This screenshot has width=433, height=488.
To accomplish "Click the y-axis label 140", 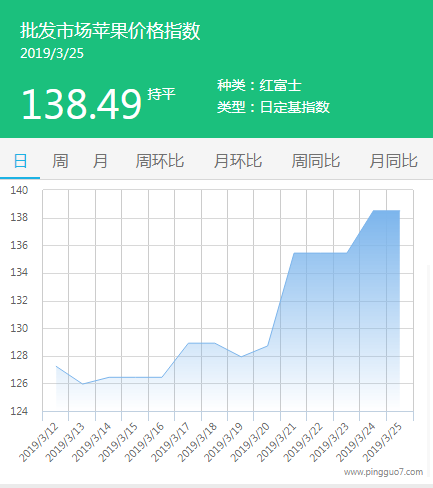I will [19, 190].
